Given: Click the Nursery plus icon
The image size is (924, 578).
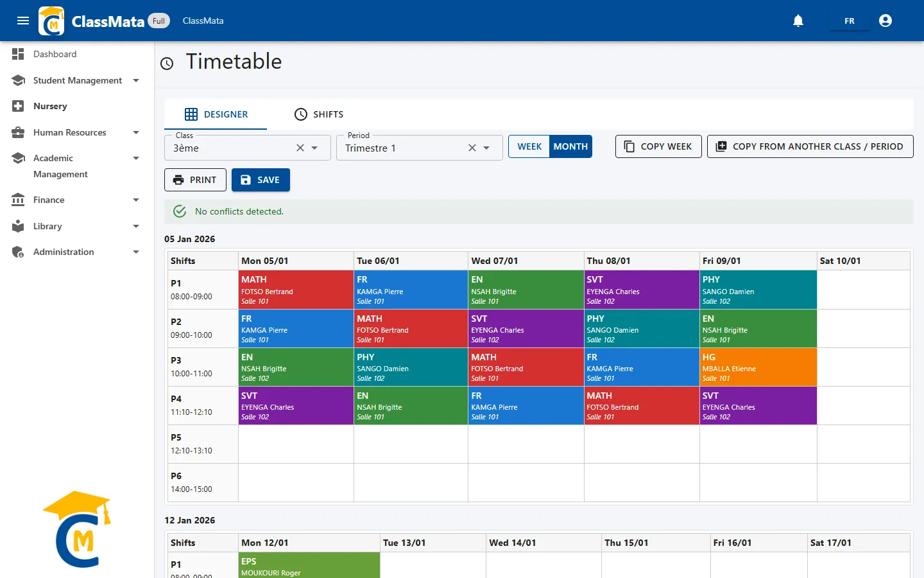Looking at the screenshot, I should (18, 106).
